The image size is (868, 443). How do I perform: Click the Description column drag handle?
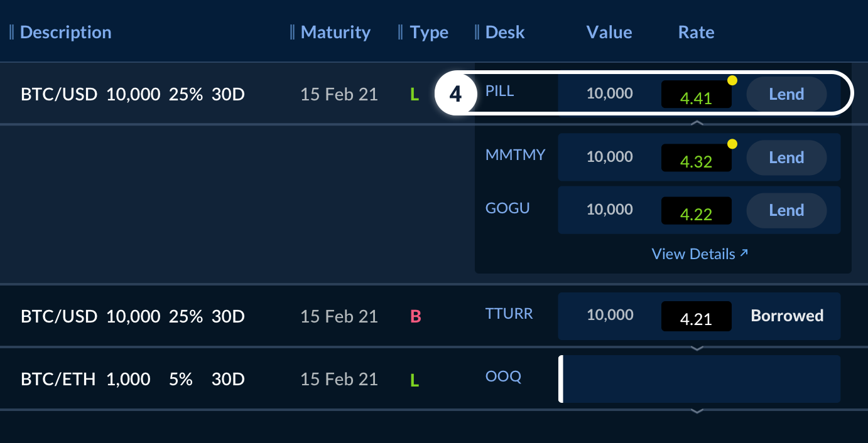[x=12, y=33]
